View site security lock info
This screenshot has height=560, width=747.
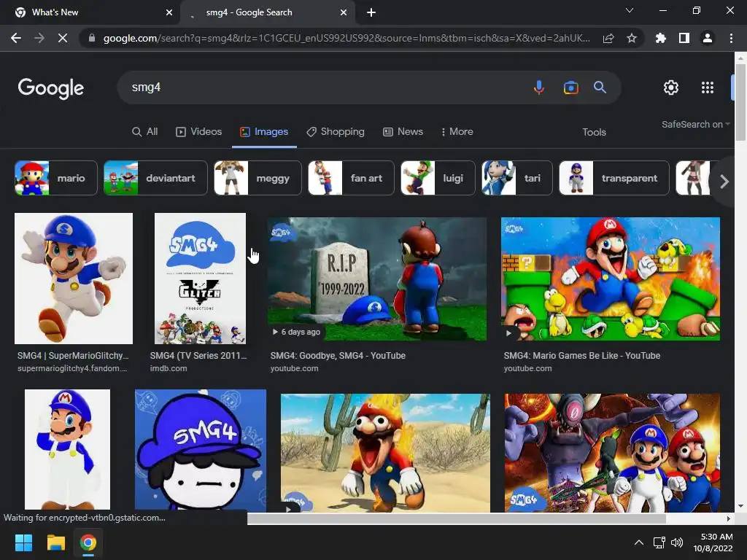click(92, 38)
